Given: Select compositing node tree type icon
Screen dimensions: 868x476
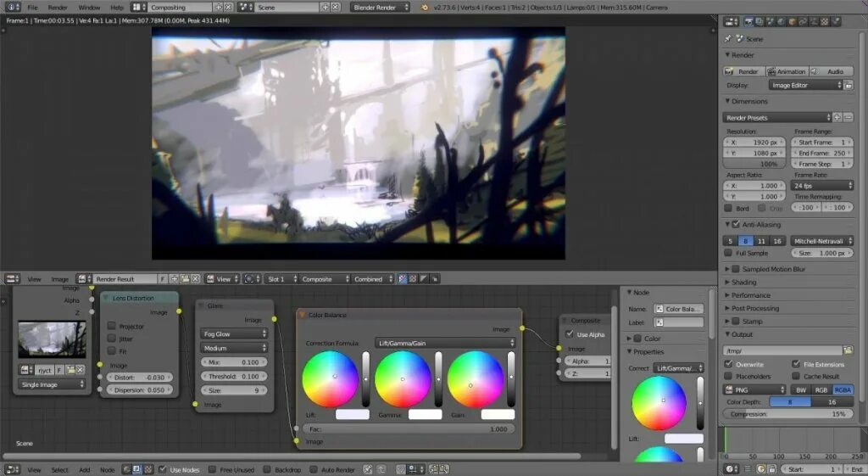Looking at the screenshot, I should point(136,469).
